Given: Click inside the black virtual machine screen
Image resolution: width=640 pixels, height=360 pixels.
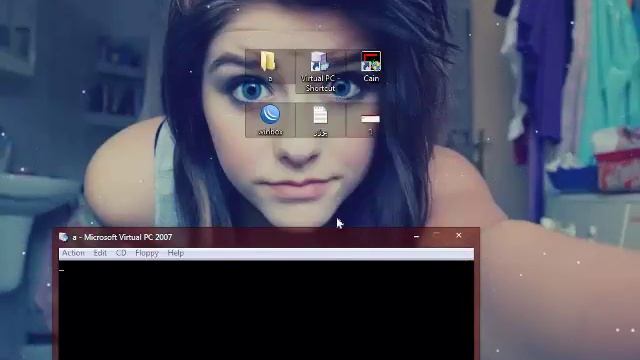Looking at the screenshot, I should (266, 310).
